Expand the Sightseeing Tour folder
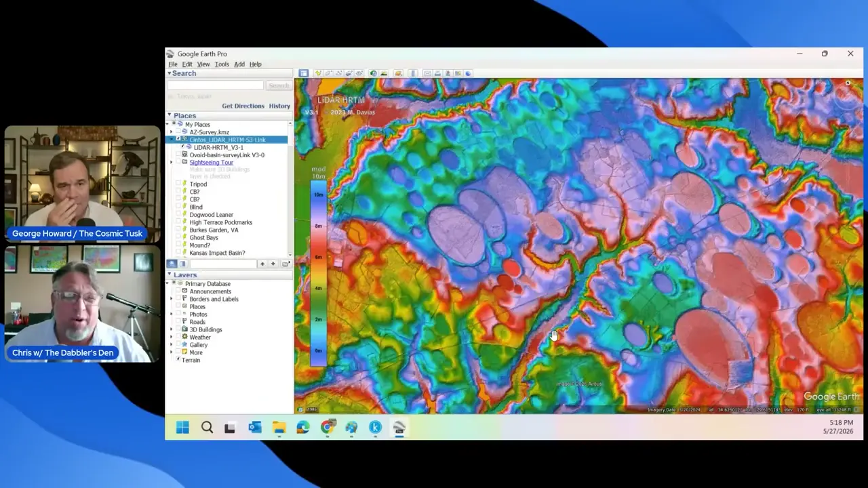 171,163
